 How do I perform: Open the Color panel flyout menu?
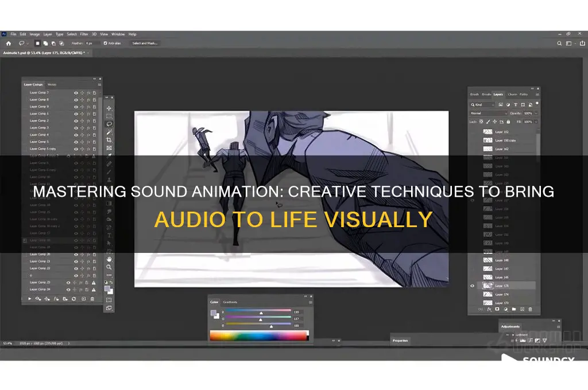click(311, 302)
